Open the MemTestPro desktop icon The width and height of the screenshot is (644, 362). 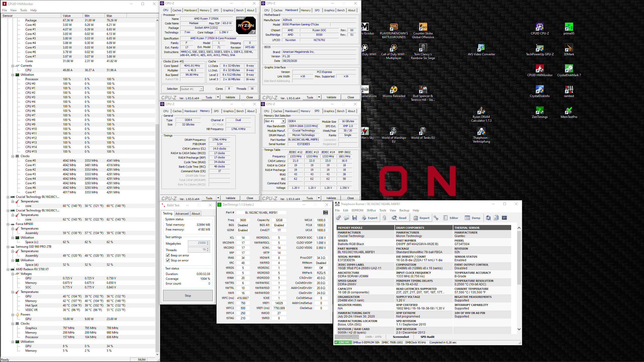[x=569, y=112]
